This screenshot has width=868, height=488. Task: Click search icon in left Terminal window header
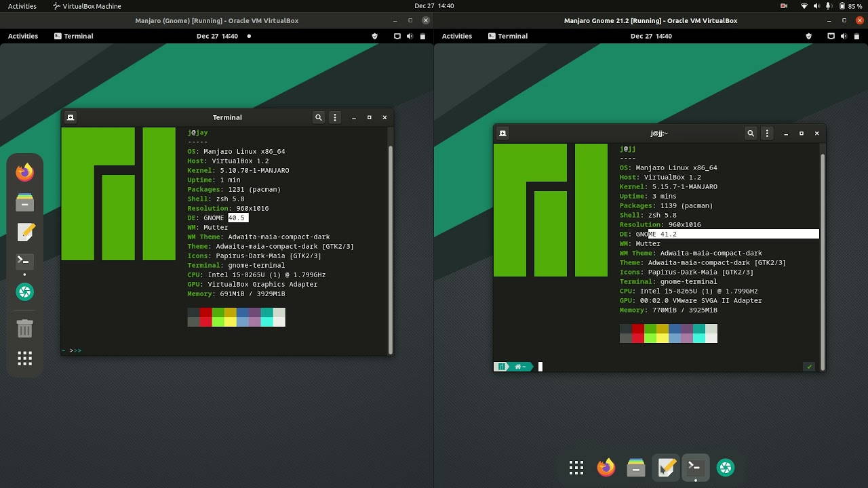click(x=319, y=117)
